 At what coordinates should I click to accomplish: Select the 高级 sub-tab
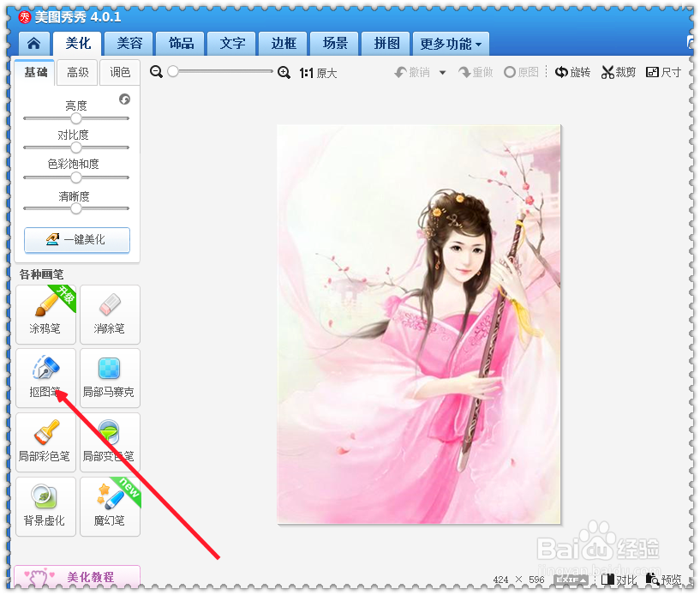point(78,72)
